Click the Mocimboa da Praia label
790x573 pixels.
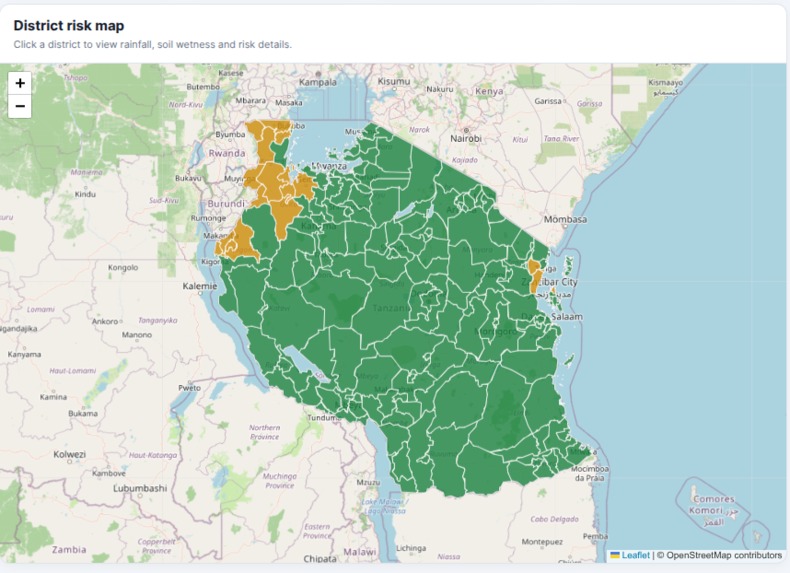point(590,473)
